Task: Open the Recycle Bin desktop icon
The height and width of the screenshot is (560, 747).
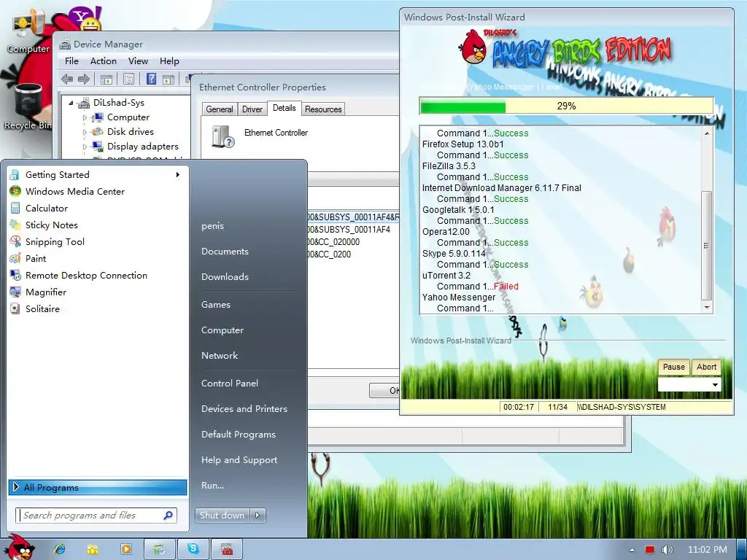Action: [28, 106]
